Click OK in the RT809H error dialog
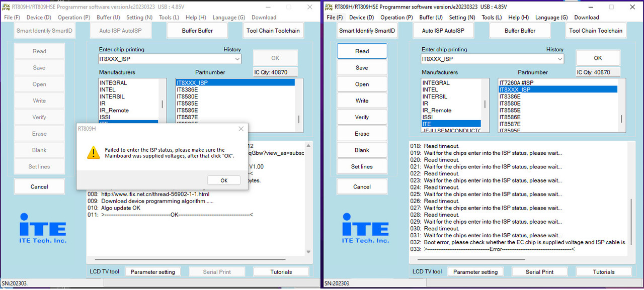 pos(224,180)
